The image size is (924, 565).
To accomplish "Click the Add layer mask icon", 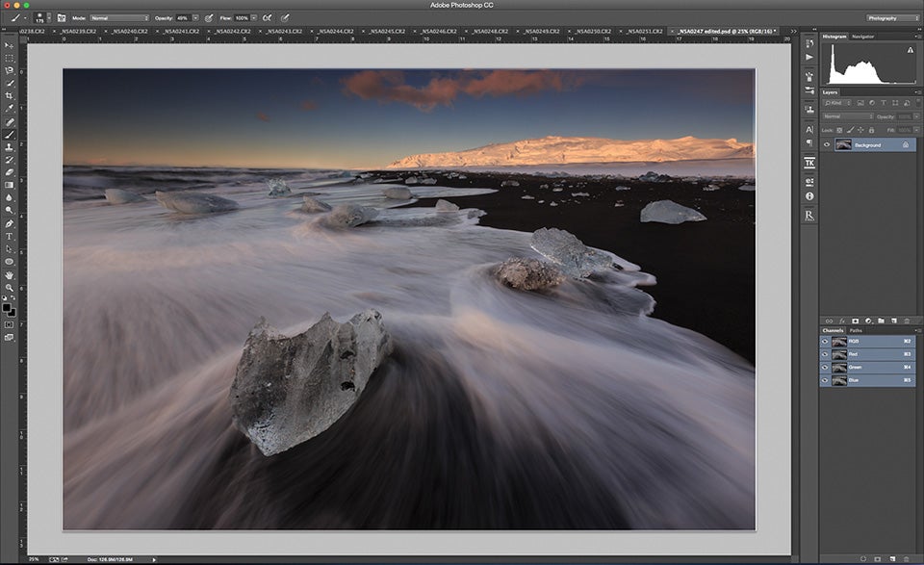I will point(855,321).
